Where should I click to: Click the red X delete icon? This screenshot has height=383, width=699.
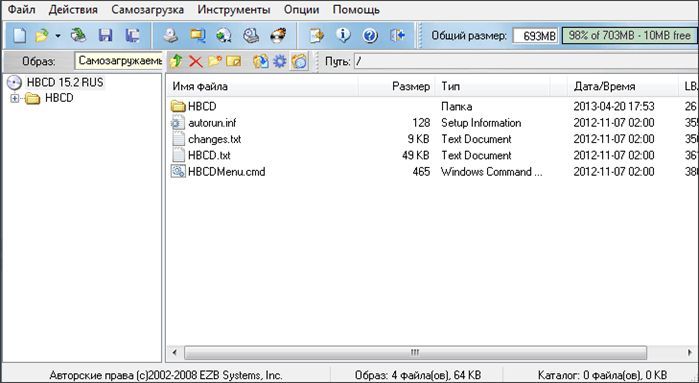point(195,61)
